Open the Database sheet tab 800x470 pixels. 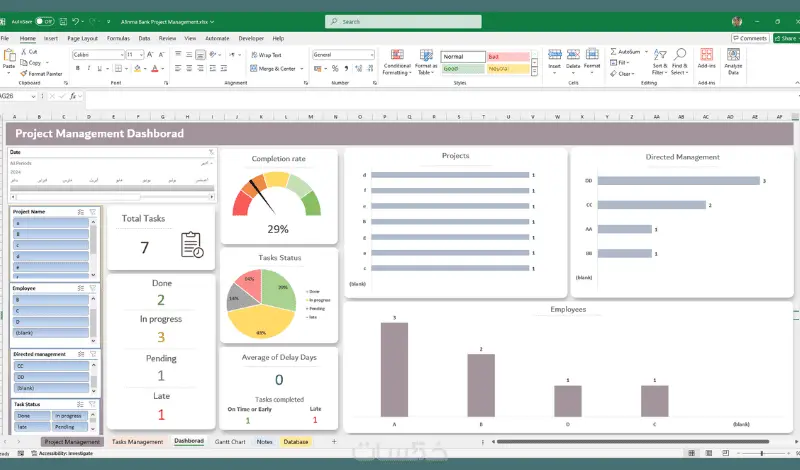click(x=296, y=441)
